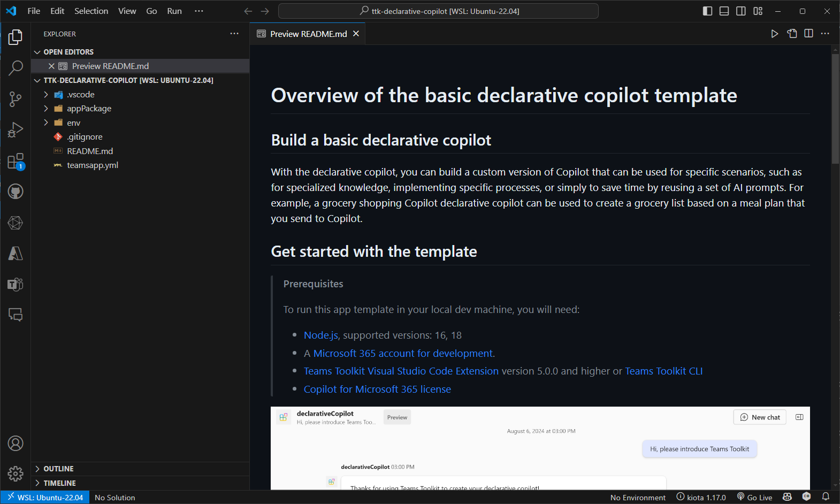Follow the Node.js link

pos(321,335)
